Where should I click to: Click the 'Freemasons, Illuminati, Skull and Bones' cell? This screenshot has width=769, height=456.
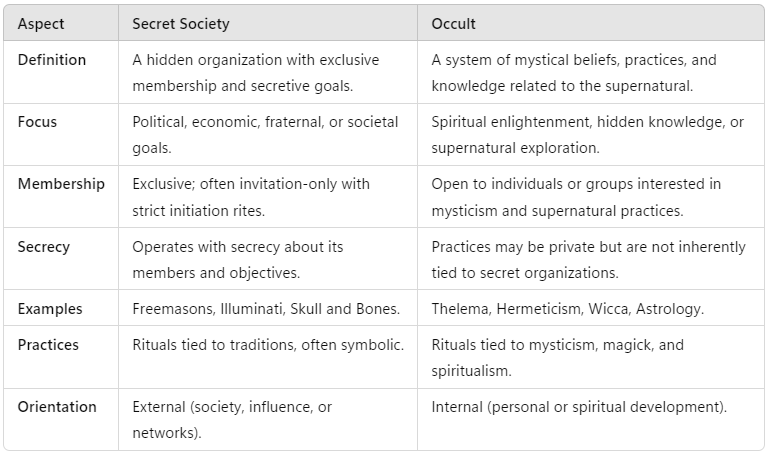pos(268,308)
